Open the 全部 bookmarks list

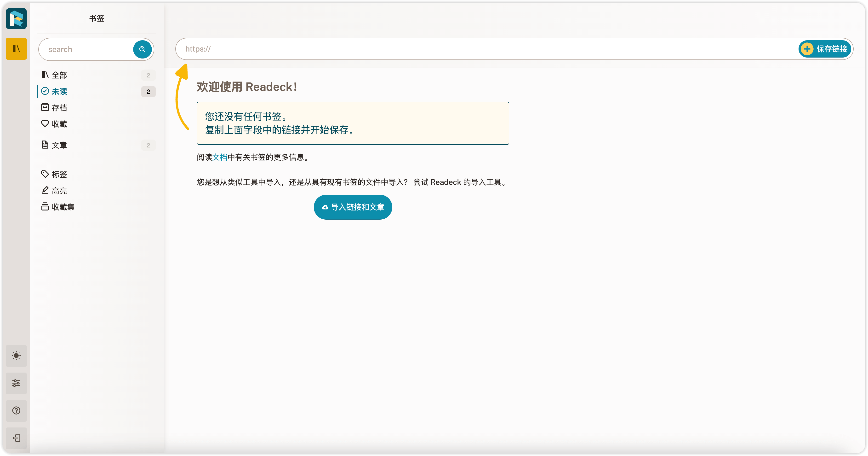click(97, 75)
